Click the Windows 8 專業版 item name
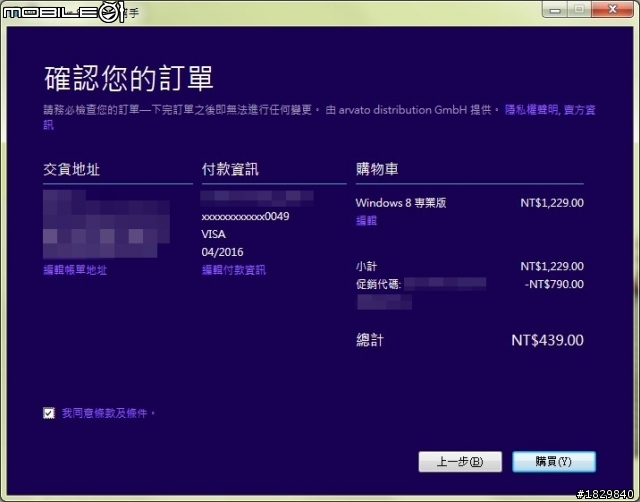 [401, 203]
